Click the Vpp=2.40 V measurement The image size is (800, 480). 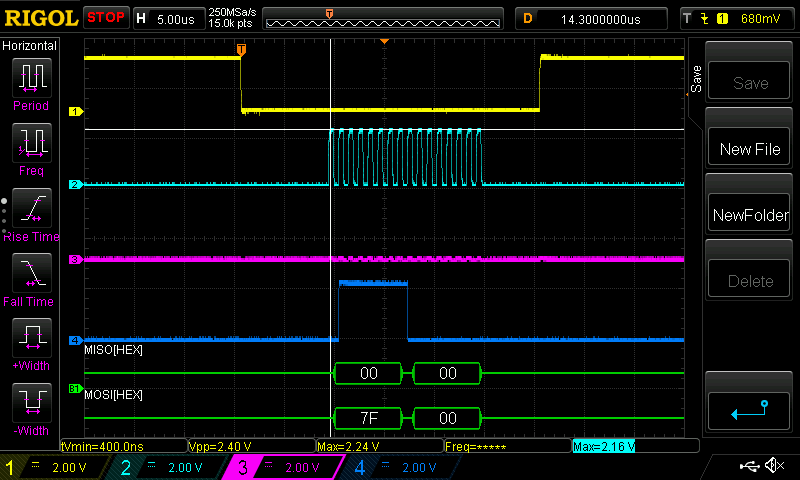[252, 446]
